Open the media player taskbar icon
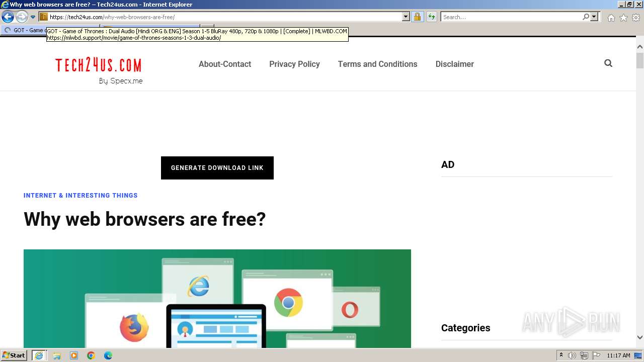 point(74,355)
